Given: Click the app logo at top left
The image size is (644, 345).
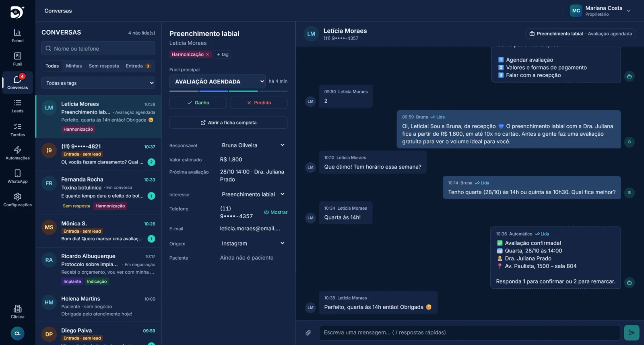Looking at the screenshot, I should coord(17,12).
